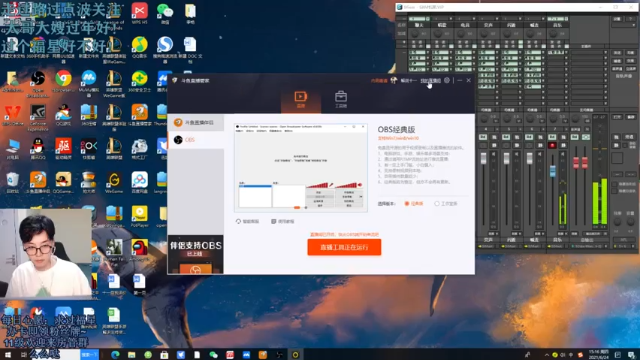
Task: Open the Among Us desktop shortcut
Action: 140,250
